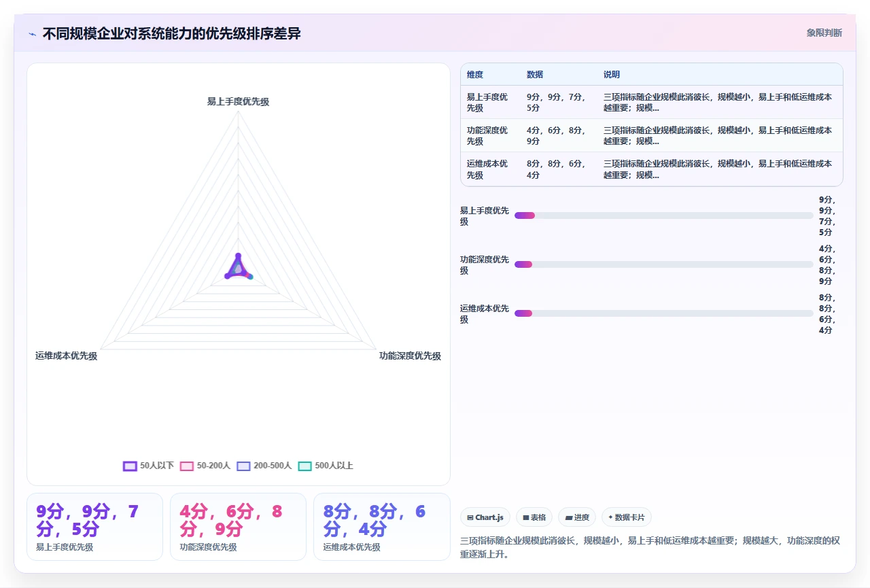This screenshot has width=870, height=588.
Task: Click the 功能深度优先级 table row cell
Action: 491,136
